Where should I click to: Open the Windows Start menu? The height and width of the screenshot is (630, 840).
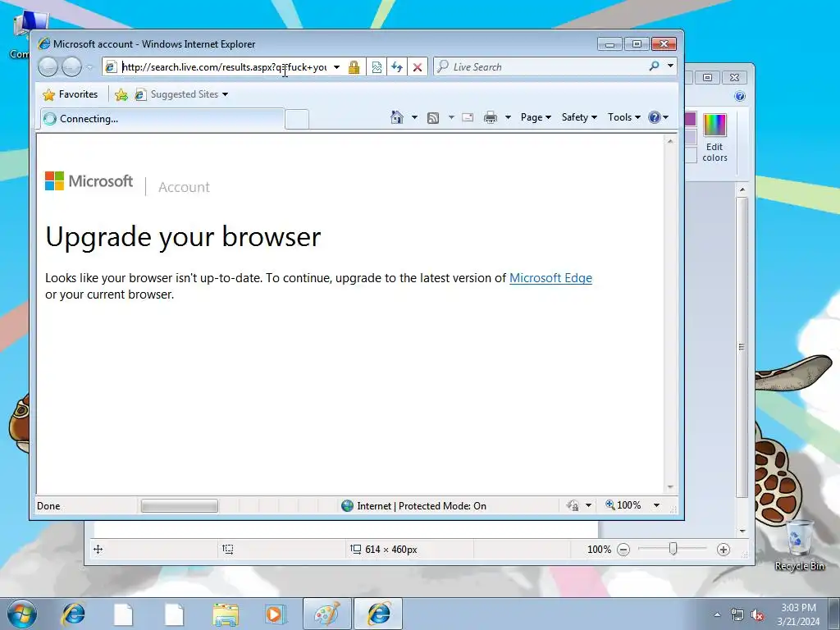coord(22,614)
